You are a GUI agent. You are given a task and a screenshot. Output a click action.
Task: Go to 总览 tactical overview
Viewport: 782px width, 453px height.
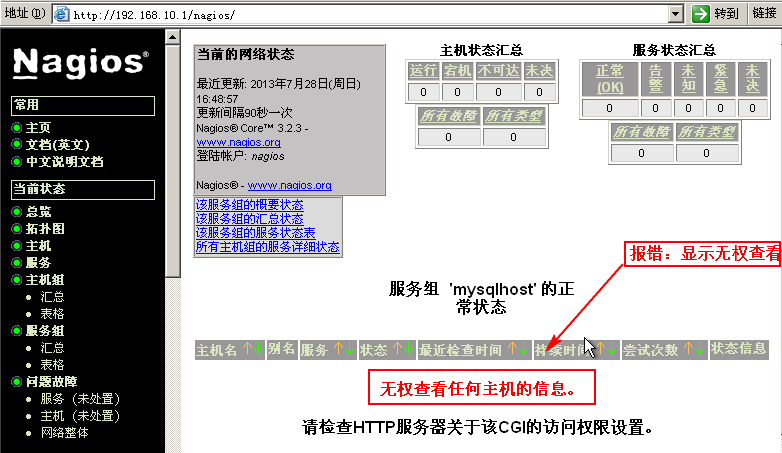(38, 212)
